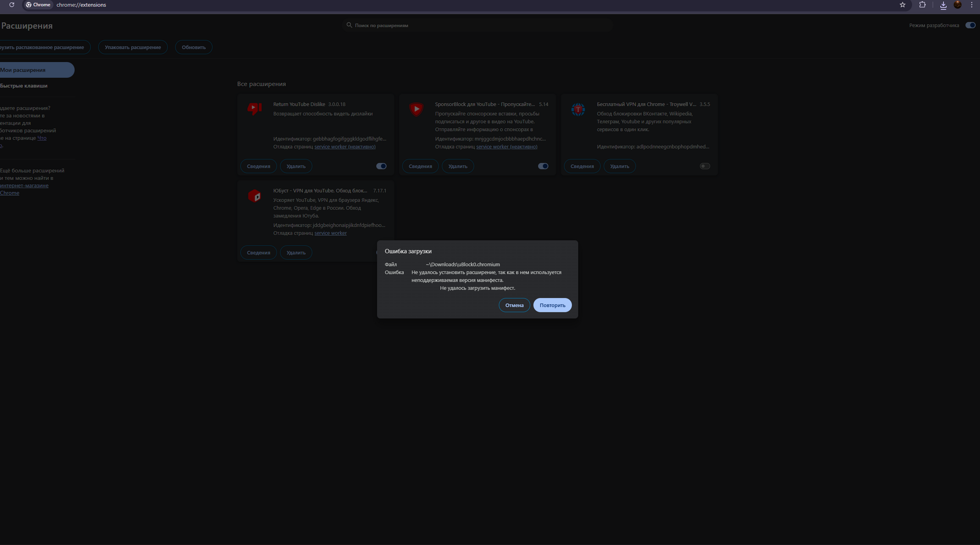
Task: Disable SponsorBlock extension toggle
Action: click(543, 166)
